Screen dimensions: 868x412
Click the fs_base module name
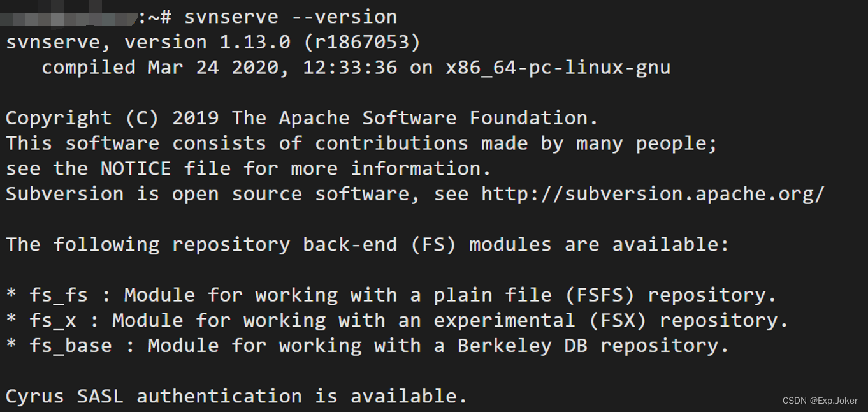point(70,346)
